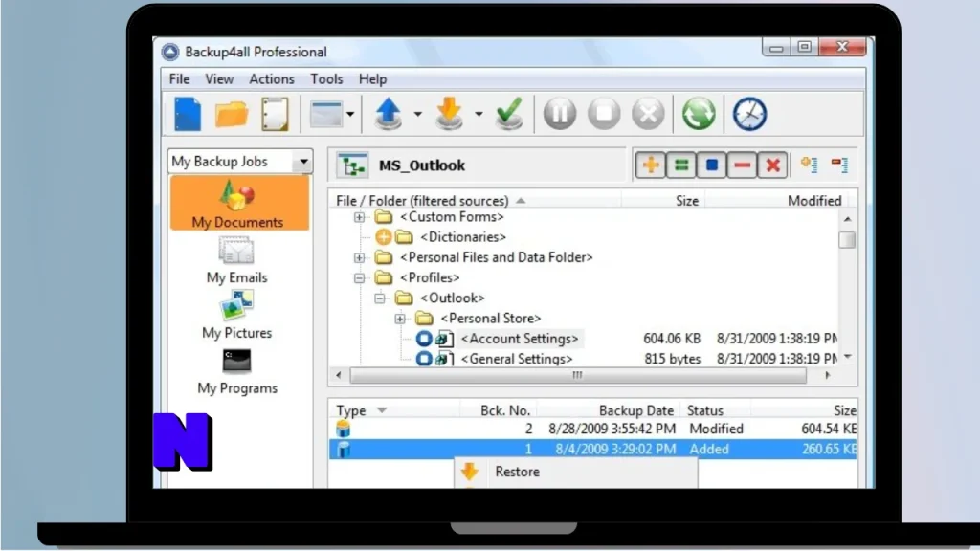Select the My Emails backup group

click(x=237, y=260)
